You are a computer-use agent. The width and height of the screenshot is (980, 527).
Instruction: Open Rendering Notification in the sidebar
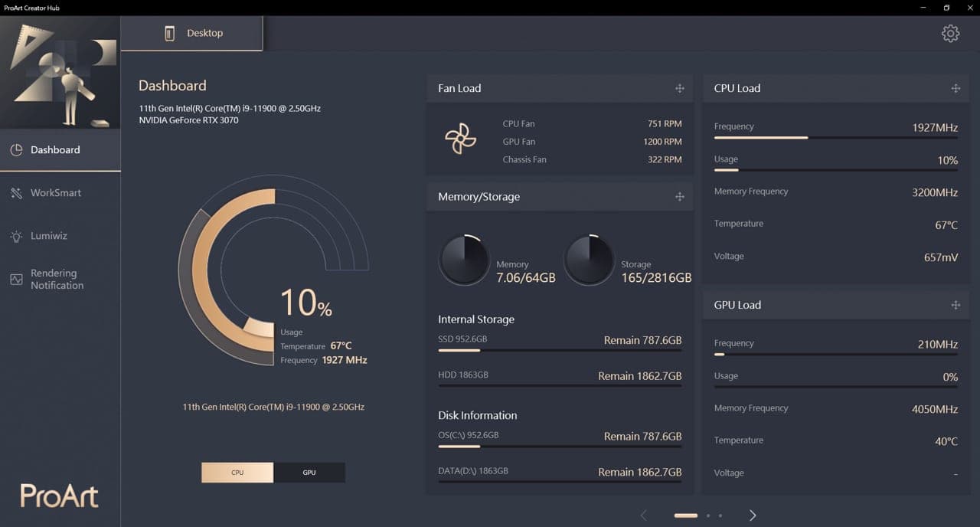[60, 280]
